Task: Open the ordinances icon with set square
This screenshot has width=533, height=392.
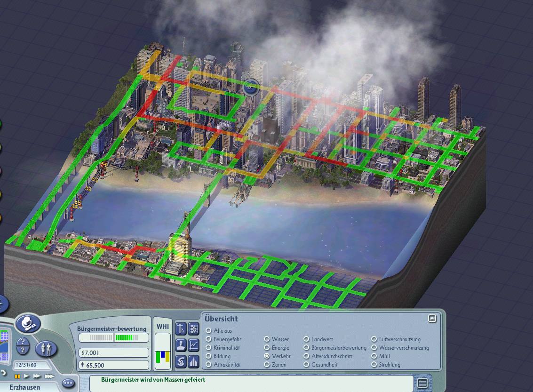Action: click(x=181, y=329)
